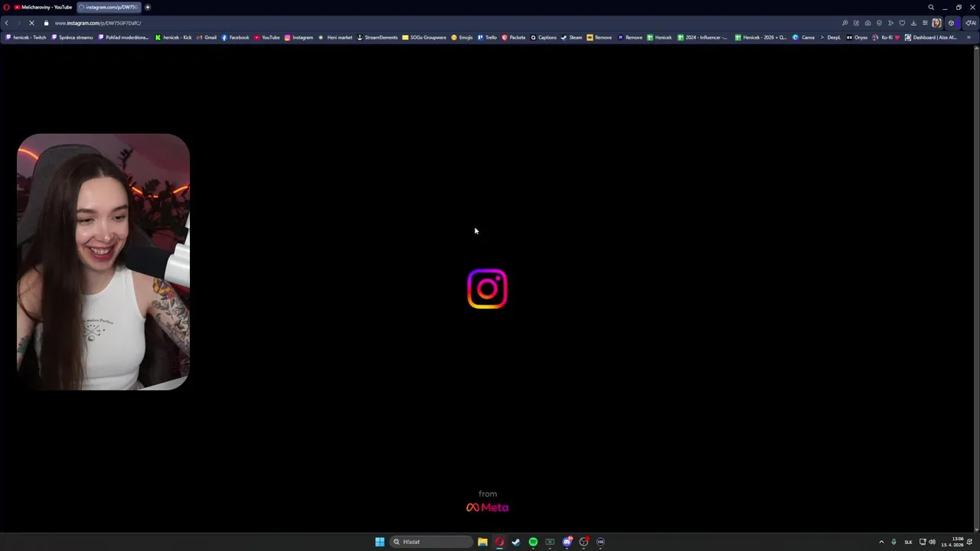Open the extensions cube icon
Screen dimensions: 980x551
[952, 23]
